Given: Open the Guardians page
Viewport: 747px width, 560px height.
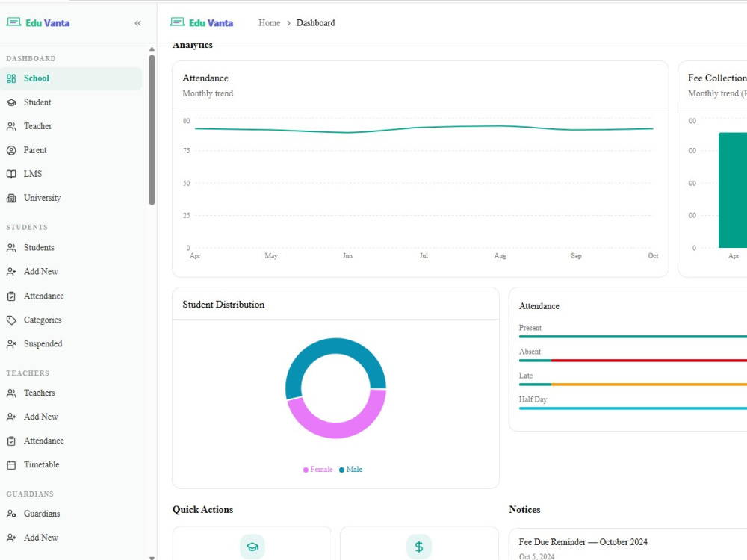Looking at the screenshot, I should [x=72, y=514].
